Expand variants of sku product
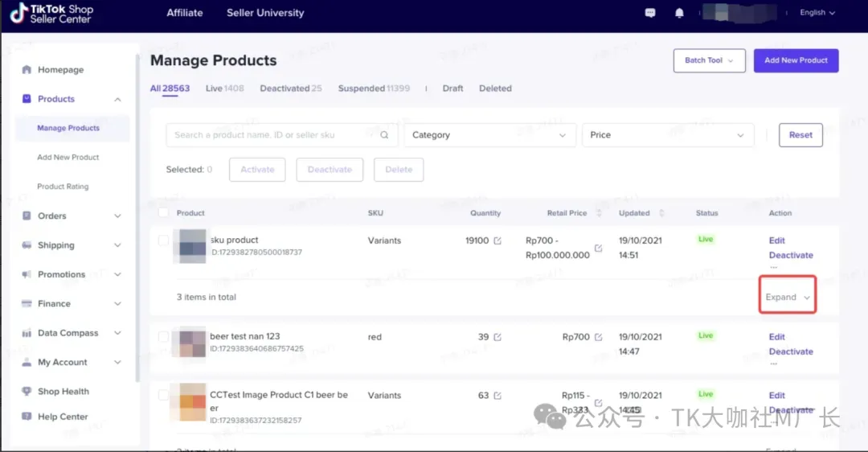This screenshot has height=452, width=868. pos(787,297)
